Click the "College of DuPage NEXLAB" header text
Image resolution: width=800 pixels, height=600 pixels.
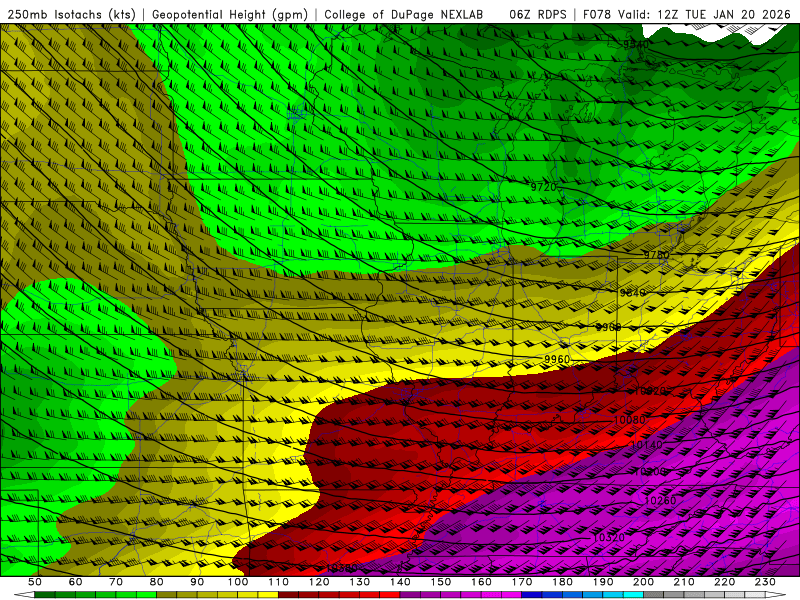(x=404, y=14)
